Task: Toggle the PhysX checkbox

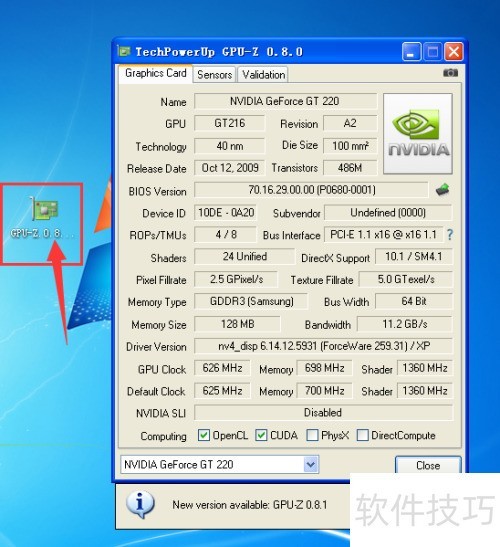Action: pos(312,435)
